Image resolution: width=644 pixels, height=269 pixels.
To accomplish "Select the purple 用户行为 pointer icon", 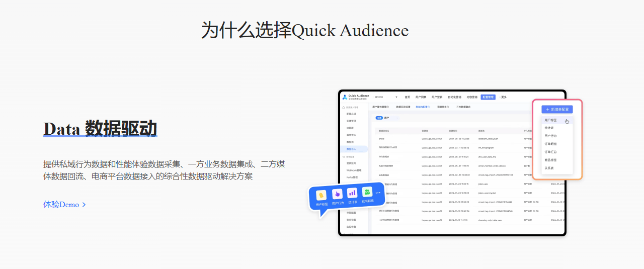I will (x=337, y=194).
